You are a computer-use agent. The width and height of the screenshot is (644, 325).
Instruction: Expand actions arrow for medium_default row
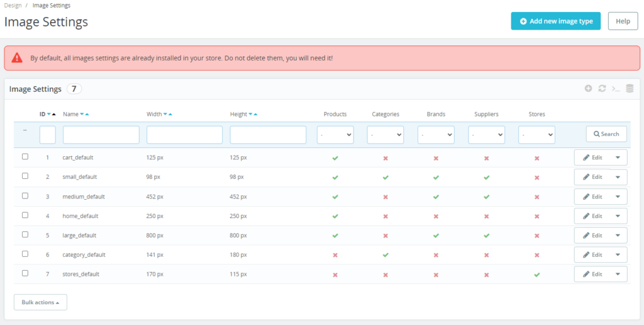(618, 197)
